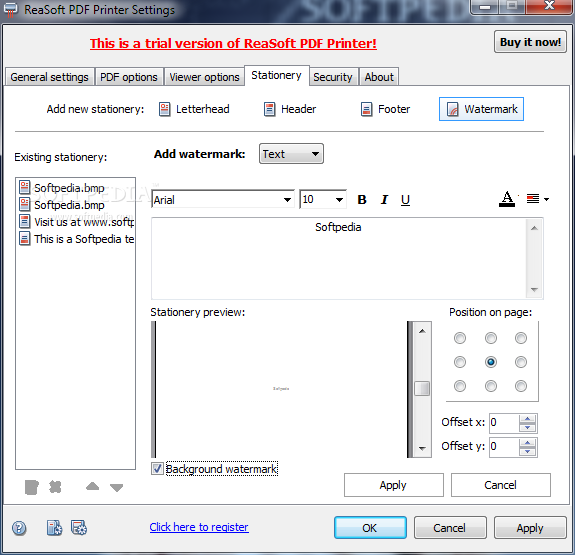575x555 pixels.
Task: Add a new Header stationery
Action: (x=290, y=109)
